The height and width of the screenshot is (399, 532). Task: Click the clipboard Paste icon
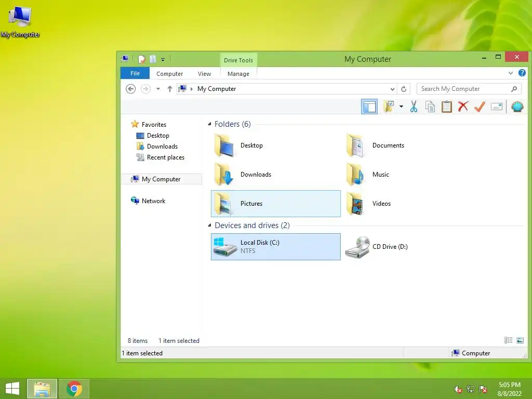(446, 107)
